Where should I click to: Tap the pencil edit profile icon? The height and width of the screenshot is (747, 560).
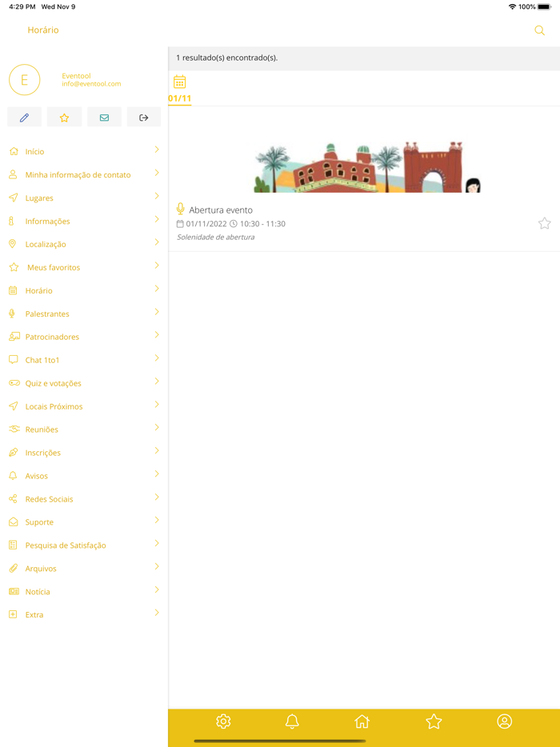24,118
